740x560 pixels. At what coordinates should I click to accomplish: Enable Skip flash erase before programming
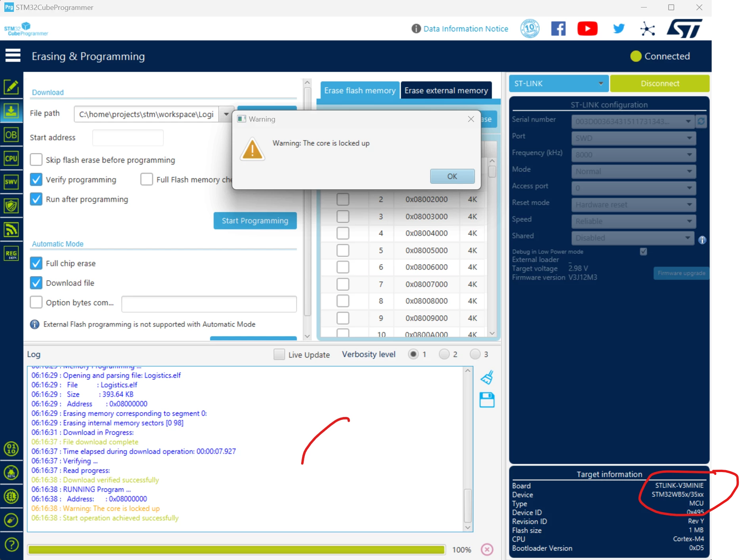coord(36,160)
